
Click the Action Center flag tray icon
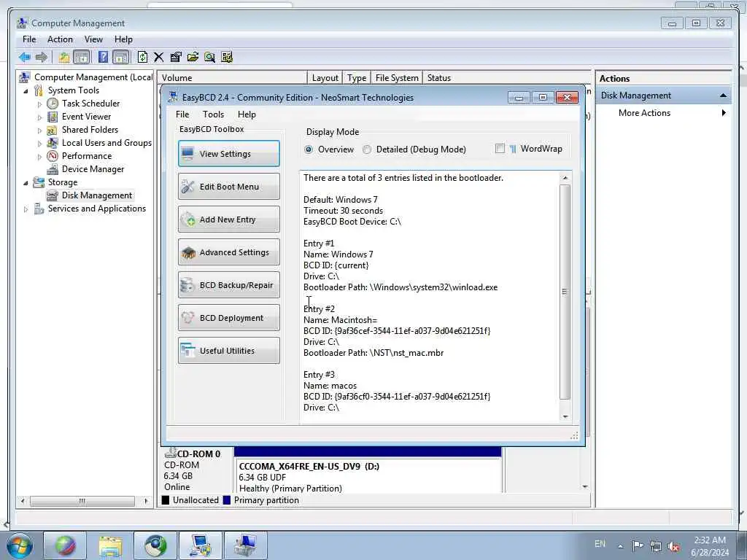click(x=638, y=545)
